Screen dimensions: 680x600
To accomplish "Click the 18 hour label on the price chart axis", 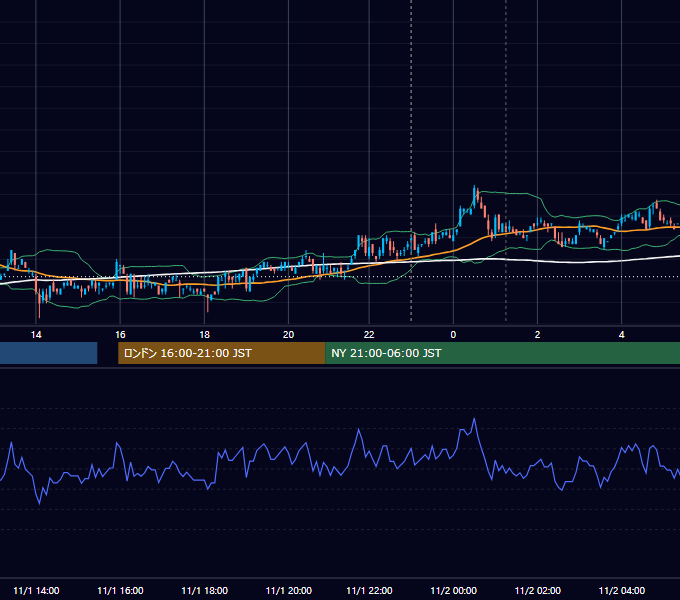I will [204, 335].
